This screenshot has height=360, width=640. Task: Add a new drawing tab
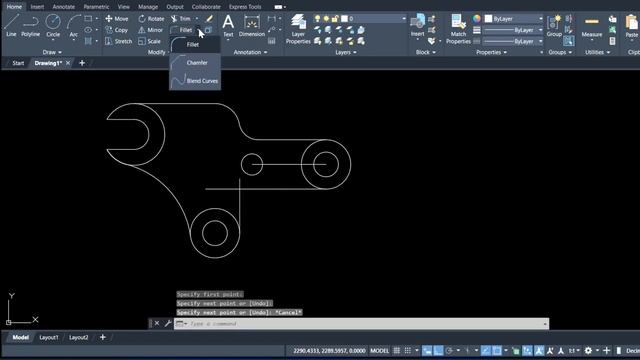(x=82, y=63)
